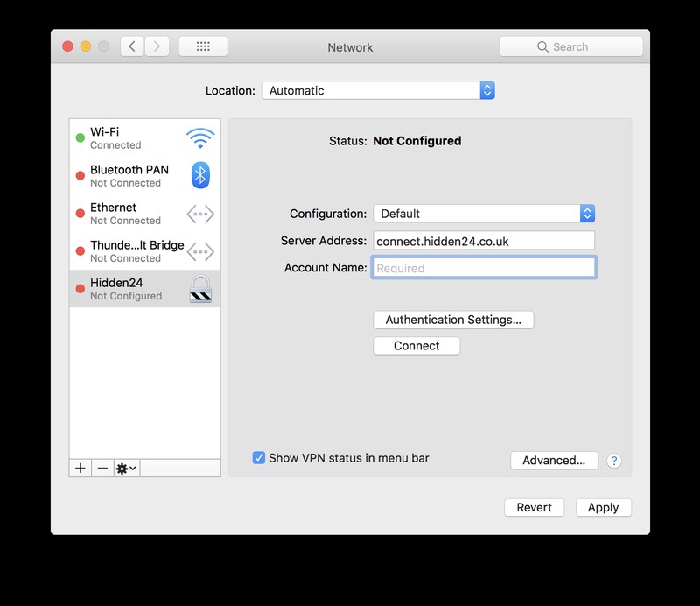The image size is (700, 606).
Task: Open the Configuration dropdown set to Default
Action: 484,214
